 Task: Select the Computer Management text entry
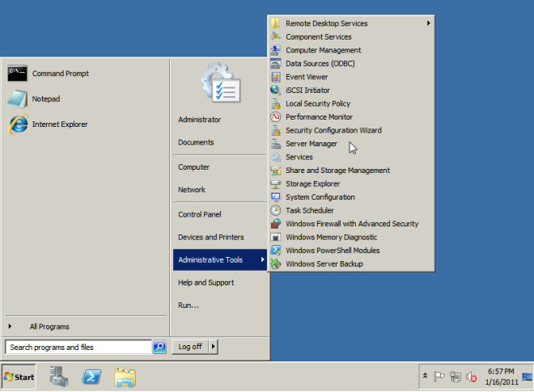[324, 50]
